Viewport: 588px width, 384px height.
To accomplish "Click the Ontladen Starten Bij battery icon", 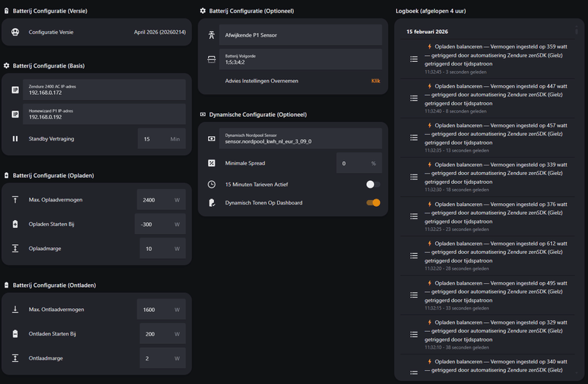I will [15, 334].
